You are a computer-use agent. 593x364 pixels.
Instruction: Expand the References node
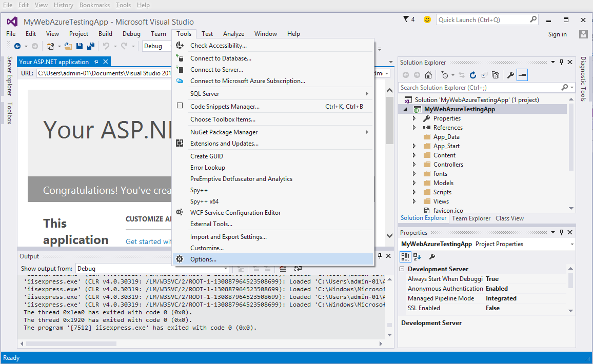coord(414,127)
